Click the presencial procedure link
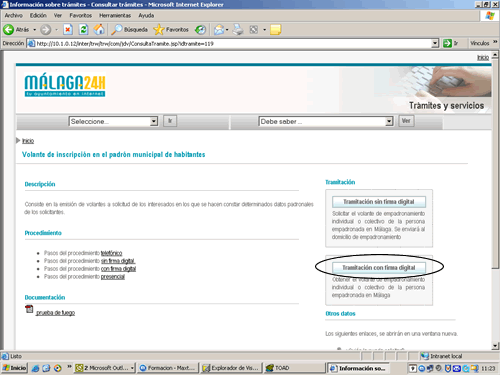This screenshot has height=375, width=500. click(x=113, y=277)
